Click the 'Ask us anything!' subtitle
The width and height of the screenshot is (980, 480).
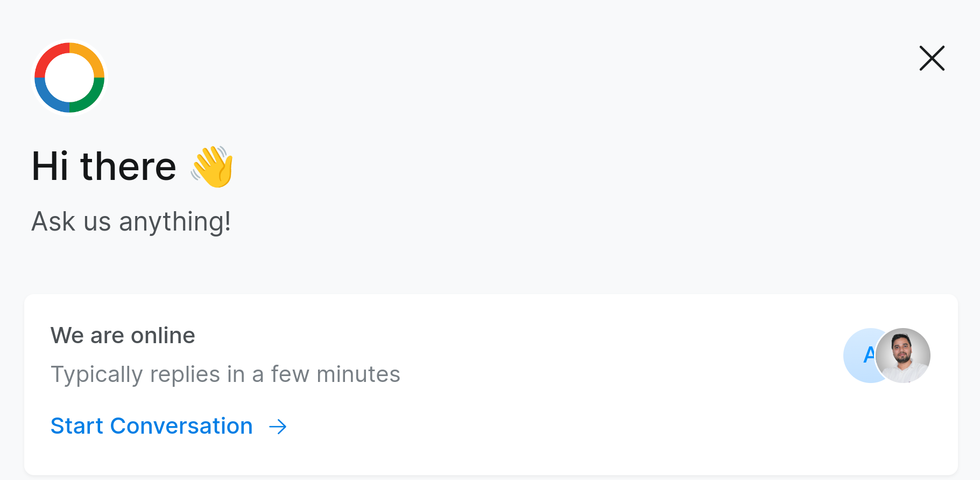(131, 221)
